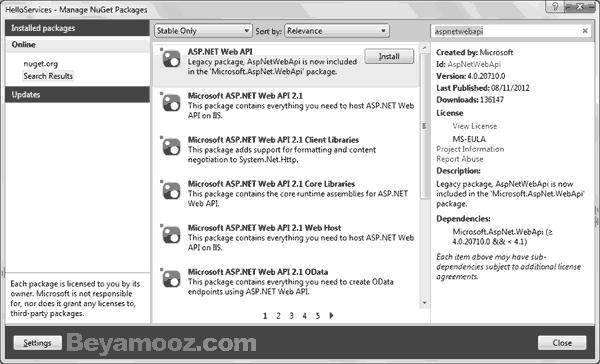This screenshot has height=364, width=600.
Task: Select Search Results in the left pane
Action: (48, 76)
